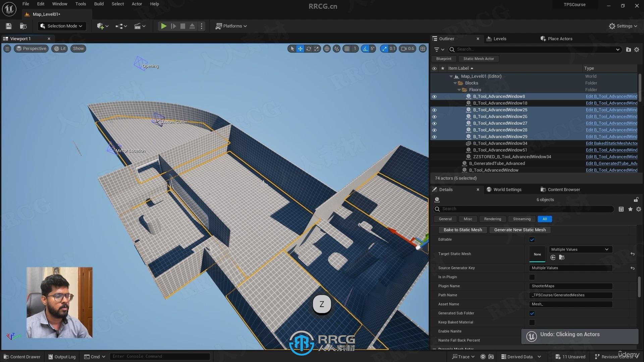644x362 pixels.
Task: Click Bake to Static Mesh button
Action: coord(463,230)
